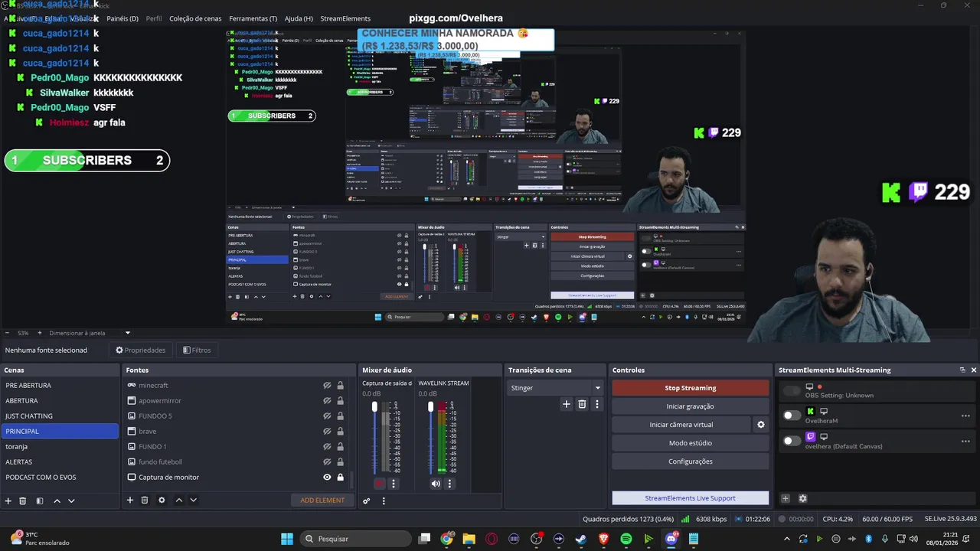Move source up with the Fontes up arrow

point(179,500)
